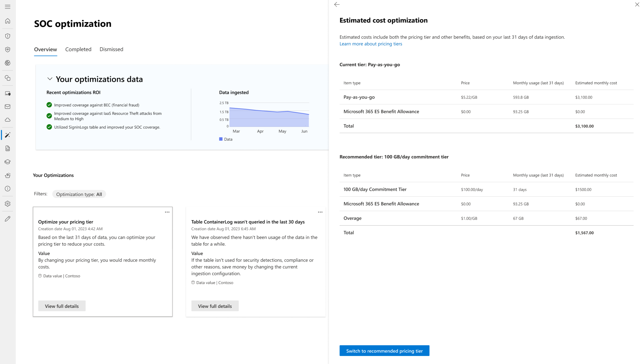Collapse the Your optimizations data section
Viewport: 641px width, 364px height.
pos(50,79)
